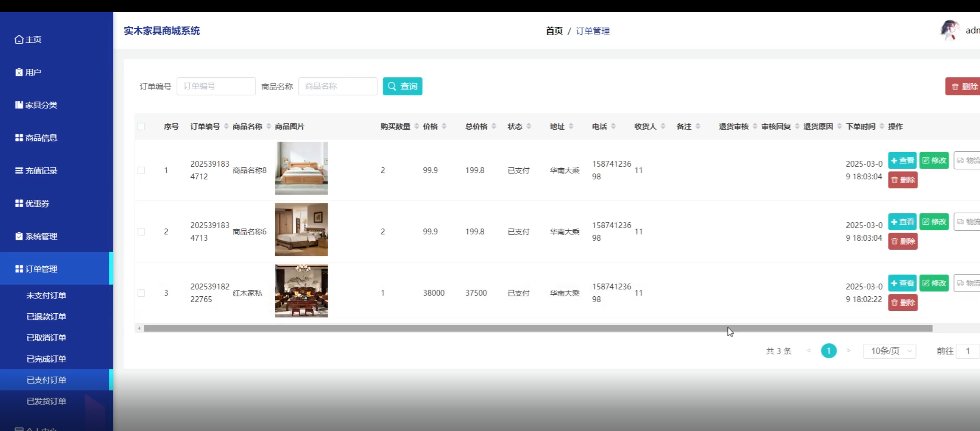The width and height of the screenshot is (980, 431).
Task: Open the 10条/页 page size dropdown
Action: (x=889, y=351)
